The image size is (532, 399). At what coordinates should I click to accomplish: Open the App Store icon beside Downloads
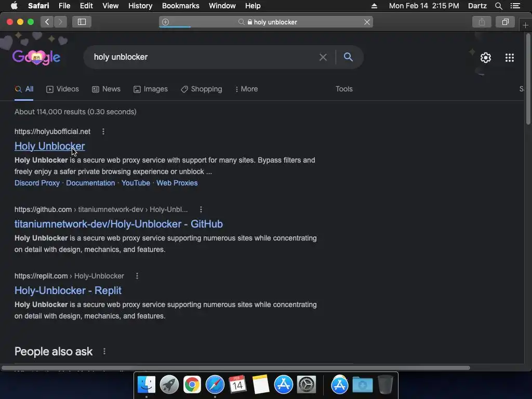tap(340, 385)
